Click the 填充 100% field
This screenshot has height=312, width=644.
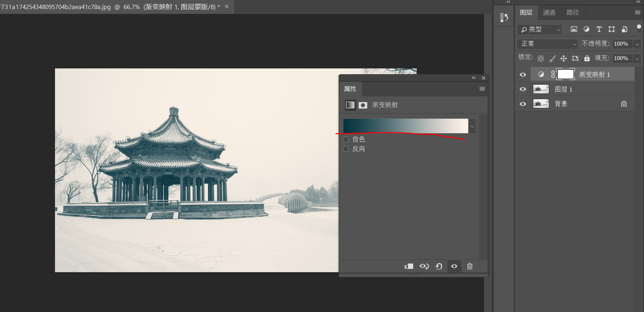pyautogui.click(x=622, y=59)
